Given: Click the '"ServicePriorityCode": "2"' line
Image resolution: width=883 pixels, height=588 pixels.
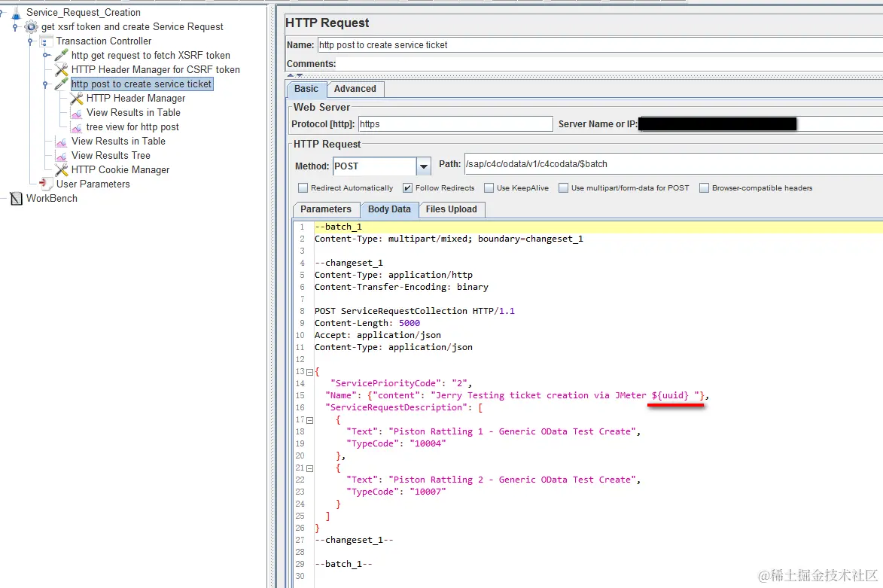Looking at the screenshot, I should 401,383.
